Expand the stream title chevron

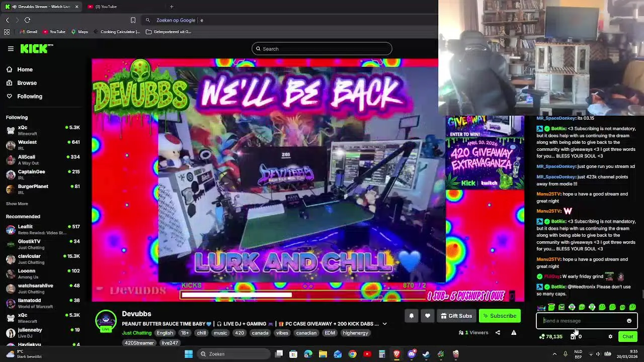(x=384, y=324)
